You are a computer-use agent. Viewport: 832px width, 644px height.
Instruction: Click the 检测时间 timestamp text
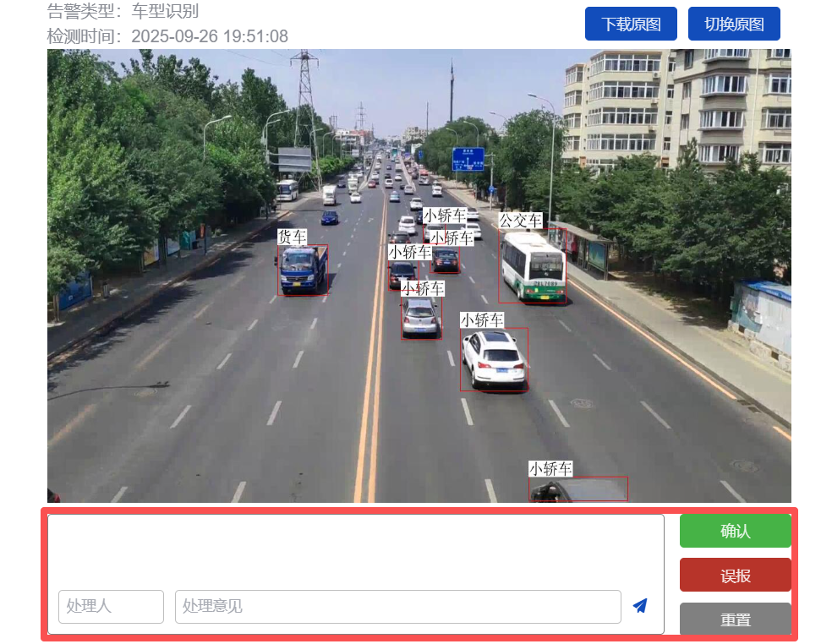(x=167, y=36)
